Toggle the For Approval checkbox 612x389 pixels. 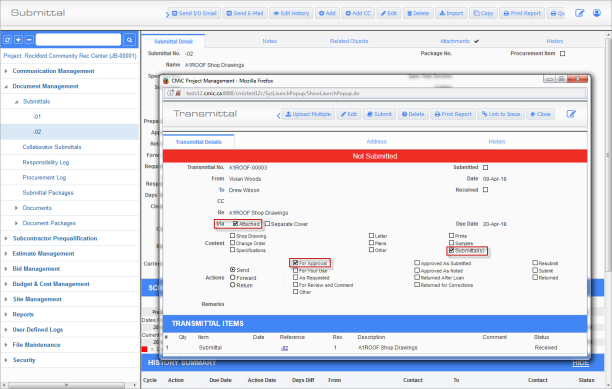[x=295, y=263]
